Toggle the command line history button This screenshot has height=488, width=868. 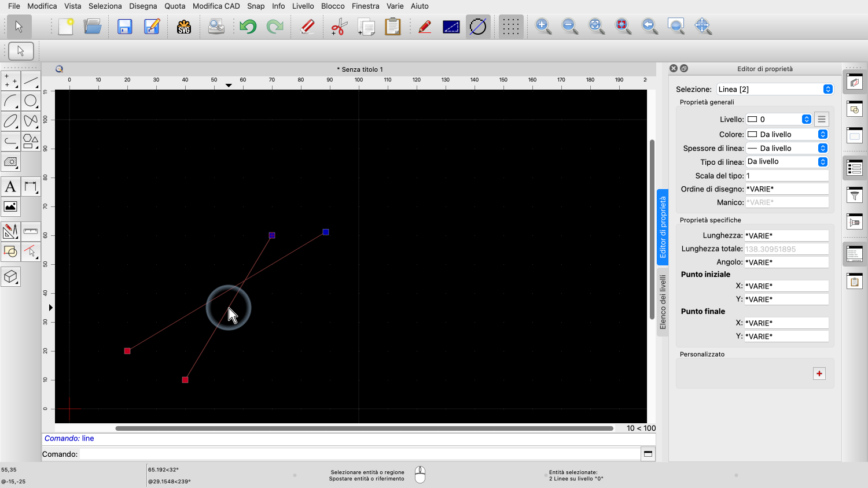tap(648, 454)
